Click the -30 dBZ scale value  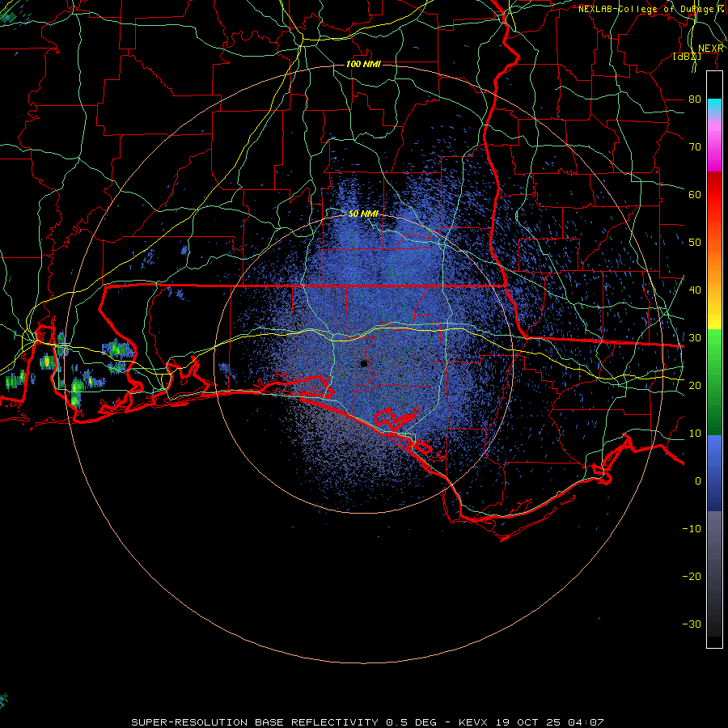pos(692,624)
